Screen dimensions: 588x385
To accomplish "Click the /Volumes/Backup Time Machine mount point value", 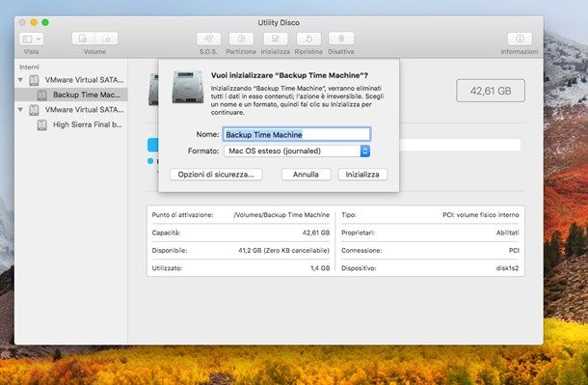I will coord(281,215).
